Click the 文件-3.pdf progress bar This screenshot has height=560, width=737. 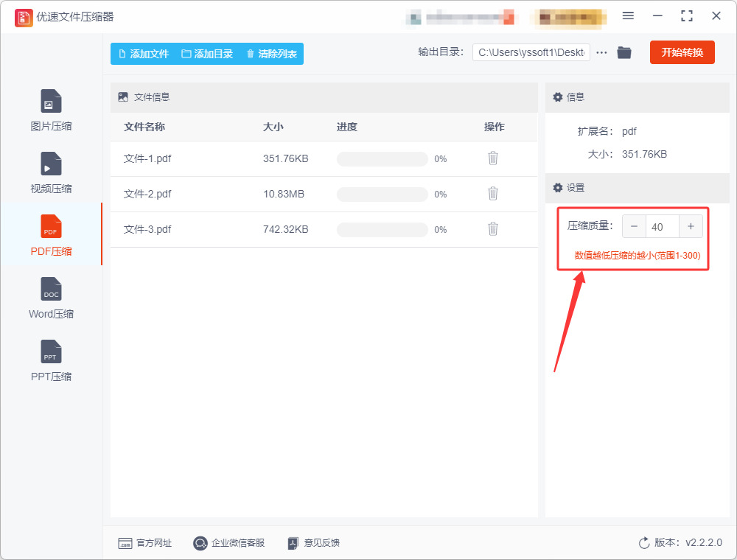382,229
